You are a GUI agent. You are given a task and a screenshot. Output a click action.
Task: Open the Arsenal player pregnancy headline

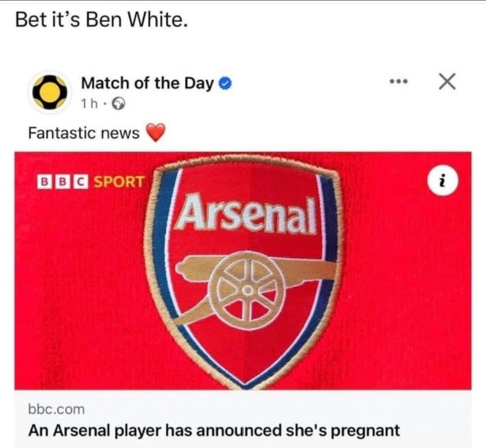pyautogui.click(x=214, y=429)
